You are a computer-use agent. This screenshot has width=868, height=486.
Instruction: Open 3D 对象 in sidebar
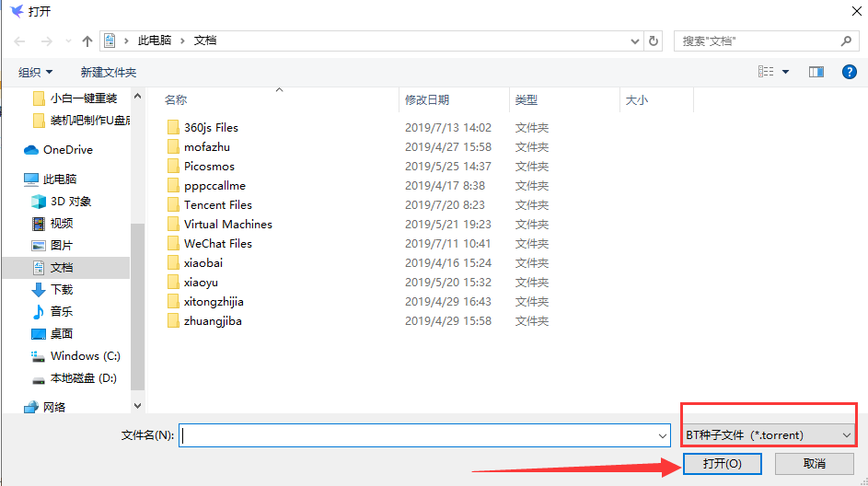point(70,202)
